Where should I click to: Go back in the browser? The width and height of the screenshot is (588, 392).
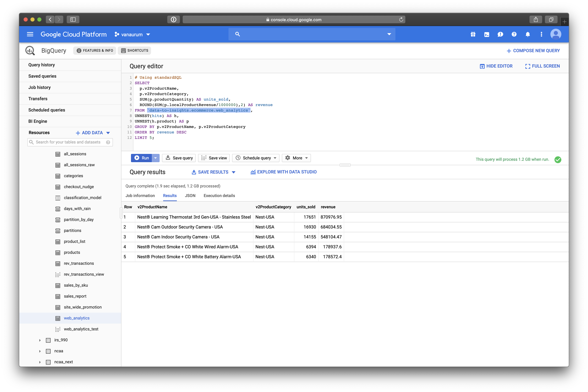50,19
